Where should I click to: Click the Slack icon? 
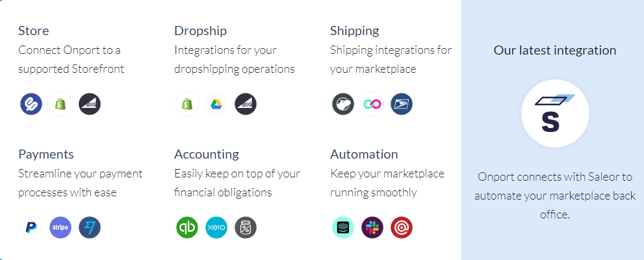[372, 227]
